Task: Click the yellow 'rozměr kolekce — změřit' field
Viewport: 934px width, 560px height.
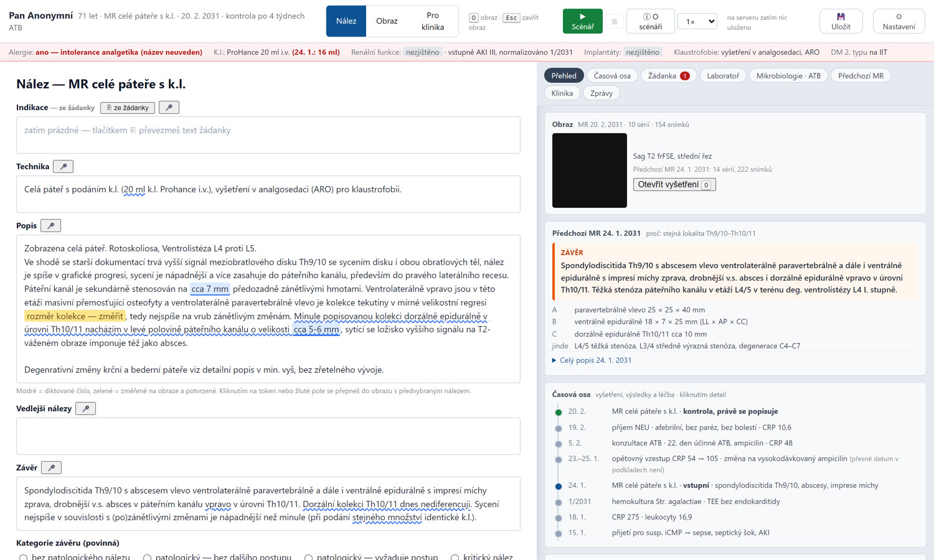Action: pos(75,316)
